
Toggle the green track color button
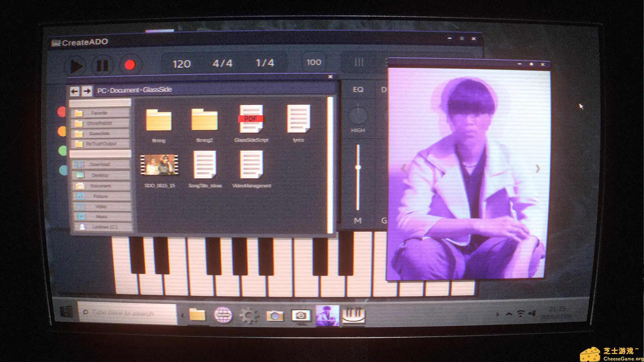[63, 150]
